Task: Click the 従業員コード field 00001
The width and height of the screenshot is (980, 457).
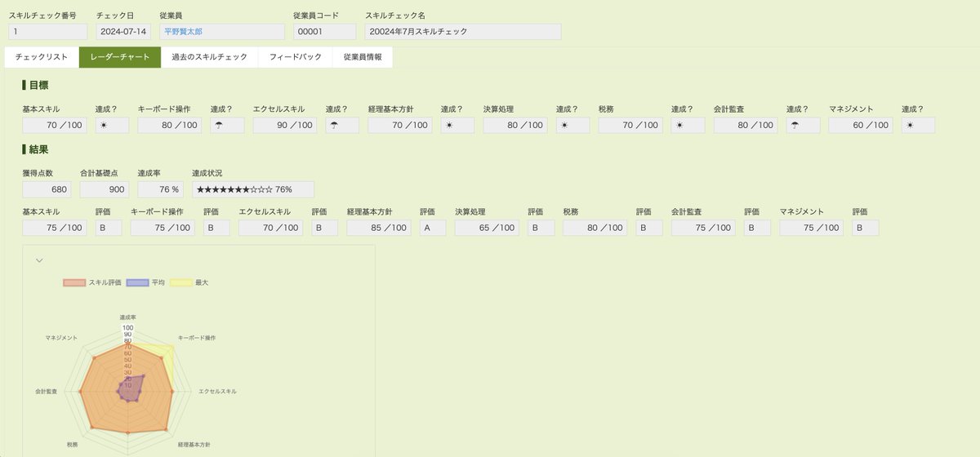Action: tap(324, 31)
